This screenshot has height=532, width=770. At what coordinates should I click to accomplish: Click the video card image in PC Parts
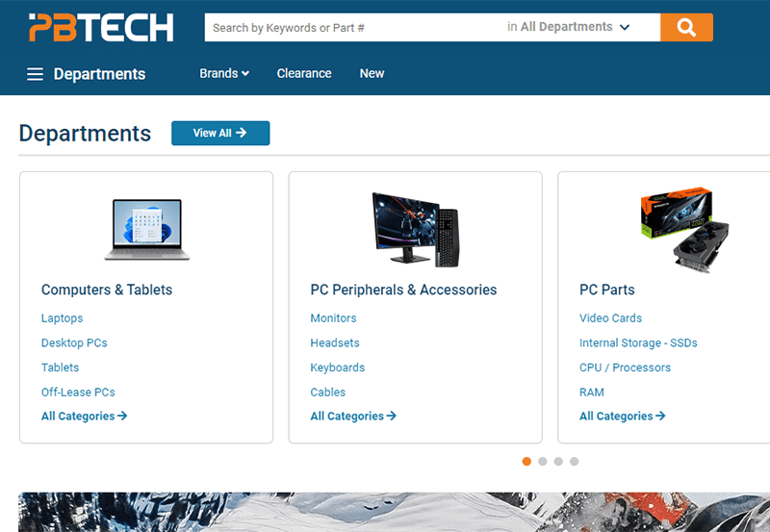pyautogui.click(x=684, y=229)
